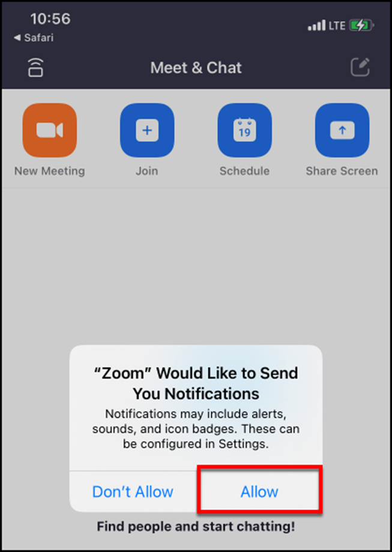
Task: Open the Join meeting plus icon
Action: (x=147, y=130)
